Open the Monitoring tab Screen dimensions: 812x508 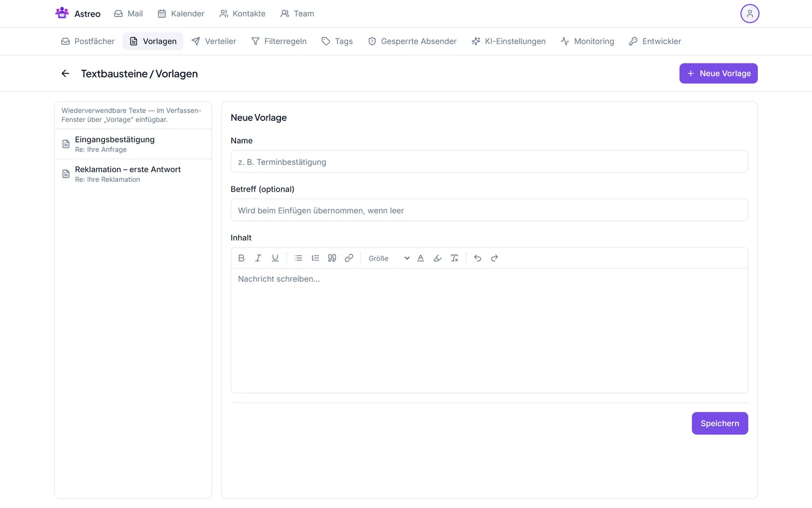point(587,41)
